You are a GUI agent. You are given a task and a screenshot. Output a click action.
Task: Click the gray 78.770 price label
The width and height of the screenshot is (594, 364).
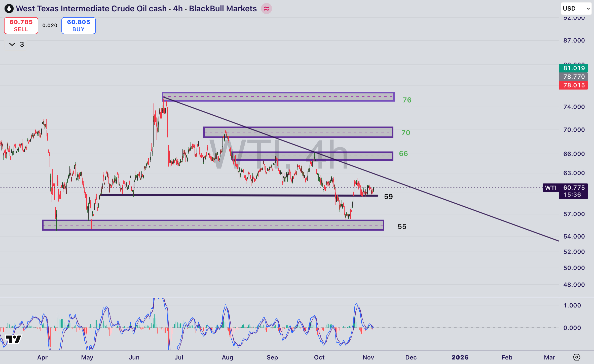[x=574, y=77]
